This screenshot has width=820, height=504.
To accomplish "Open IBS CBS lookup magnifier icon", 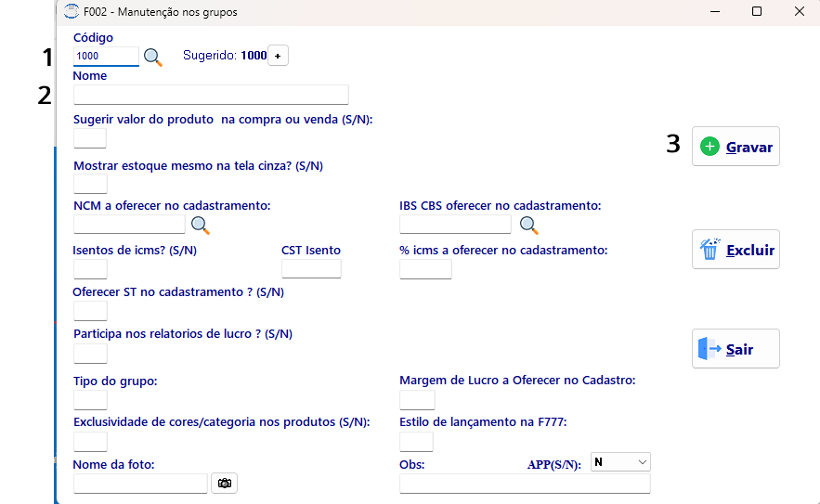I will pyautogui.click(x=529, y=226).
